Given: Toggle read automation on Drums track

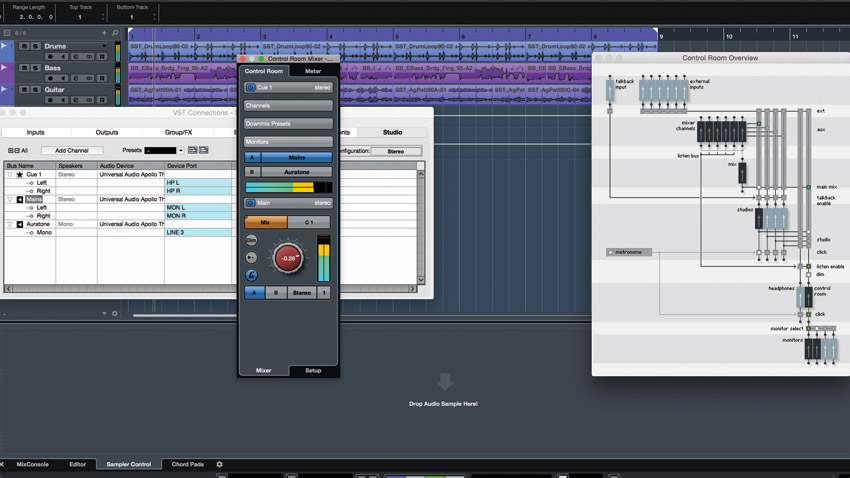Looking at the screenshot, I should 101,56.
